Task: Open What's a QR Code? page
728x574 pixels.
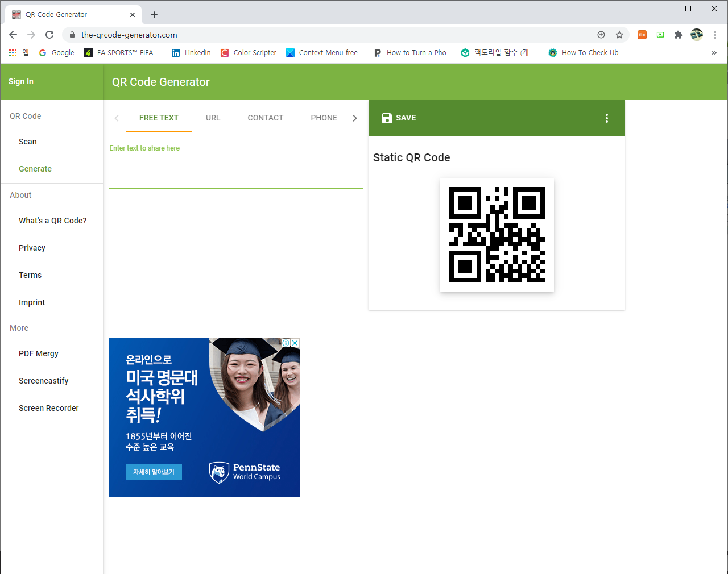Action: (x=52, y=221)
